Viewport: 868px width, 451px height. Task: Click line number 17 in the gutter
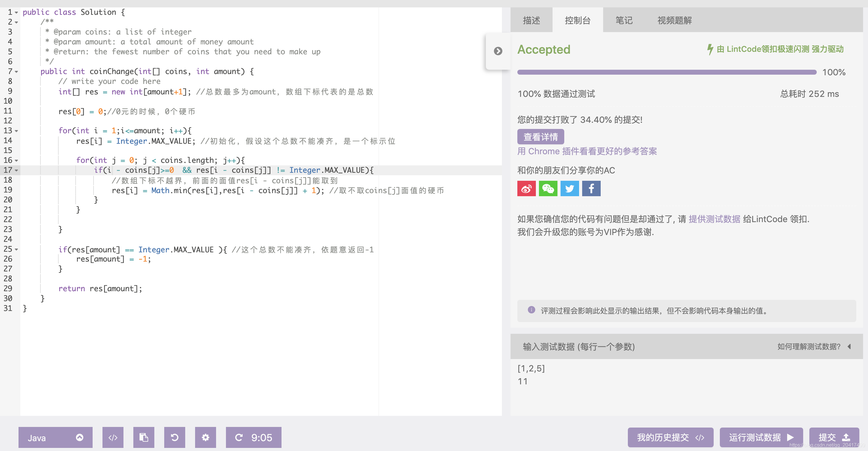(8, 170)
